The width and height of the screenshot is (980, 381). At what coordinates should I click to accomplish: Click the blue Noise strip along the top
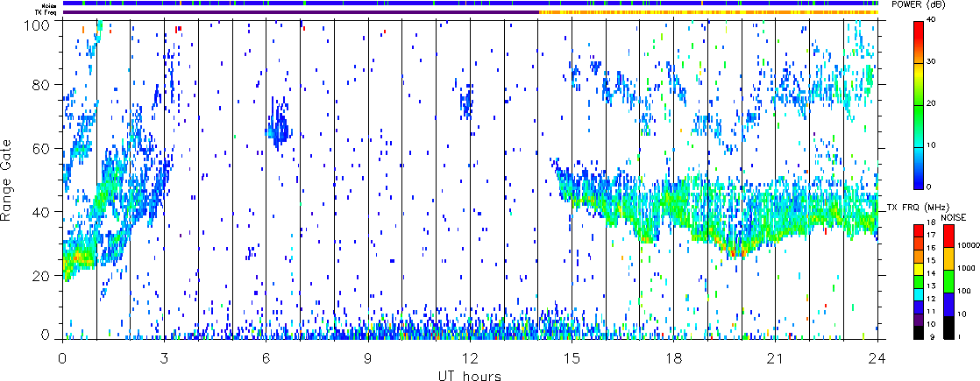coord(471,4)
